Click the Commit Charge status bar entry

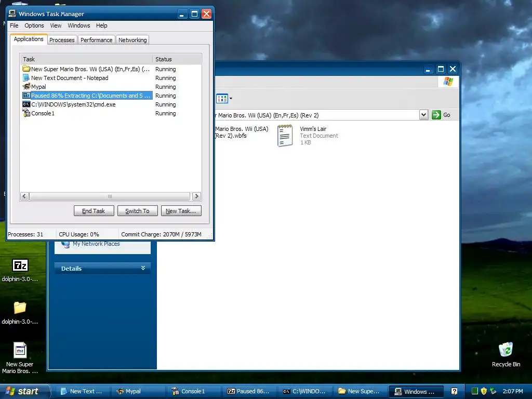pyautogui.click(x=161, y=234)
